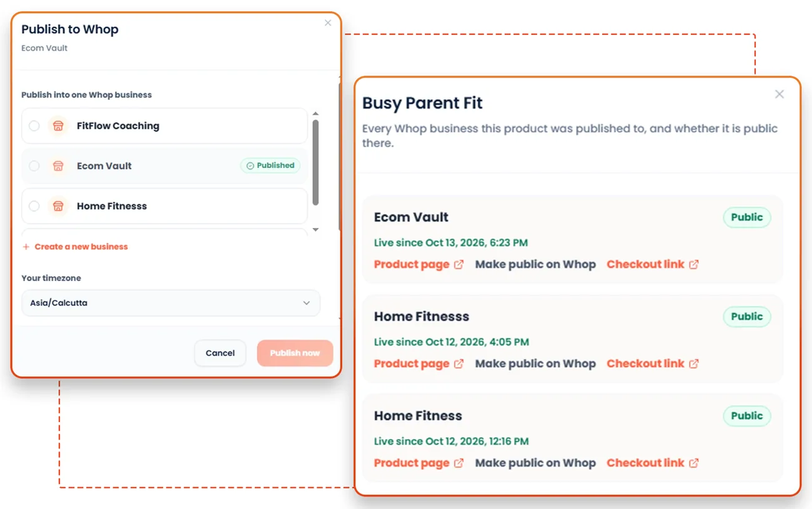Select the Ecom Vault radio button
The height and width of the screenshot is (509, 812).
tap(34, 166)
